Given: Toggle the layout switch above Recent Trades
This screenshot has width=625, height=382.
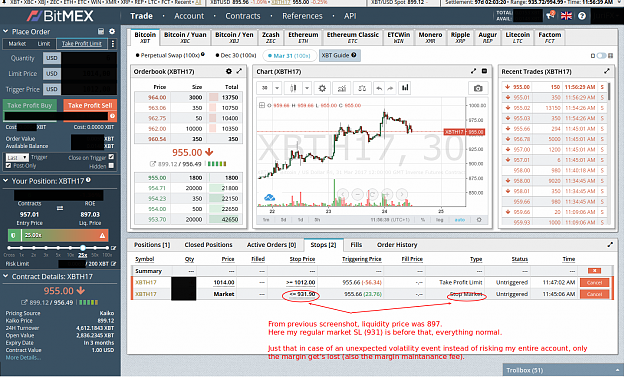Looking at the screenshot, I should click(x=601, y=55).
